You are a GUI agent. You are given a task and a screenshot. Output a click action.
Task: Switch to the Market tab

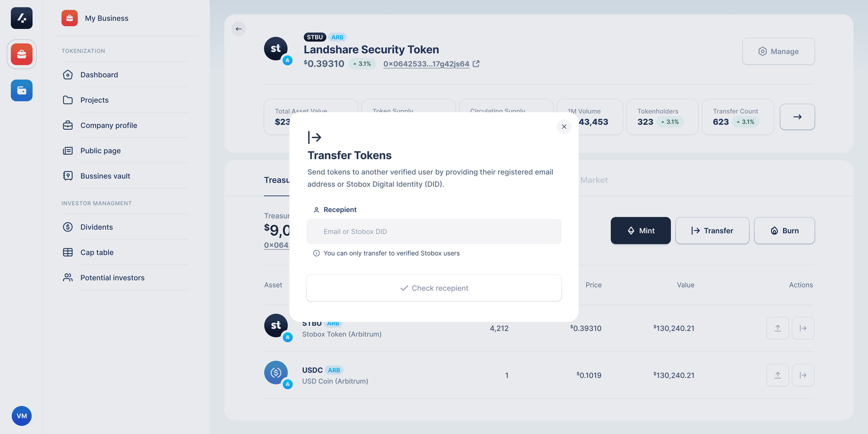[x=594, y=180]
